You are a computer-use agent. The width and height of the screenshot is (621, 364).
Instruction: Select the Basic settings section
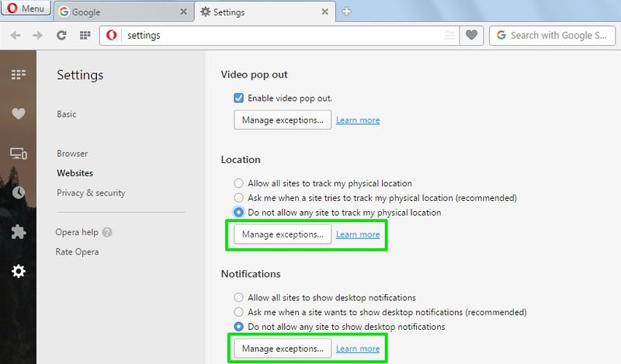click(66, 114)
